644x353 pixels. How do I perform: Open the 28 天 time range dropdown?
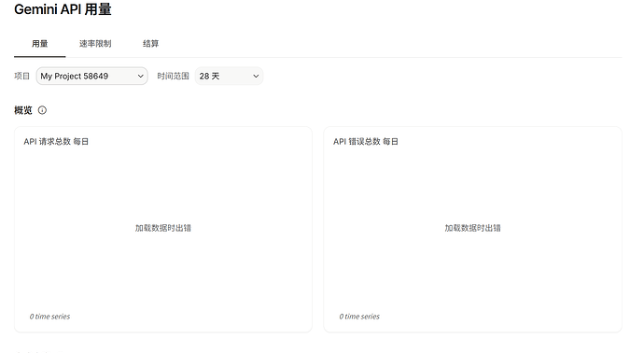(x=229, y=76)
